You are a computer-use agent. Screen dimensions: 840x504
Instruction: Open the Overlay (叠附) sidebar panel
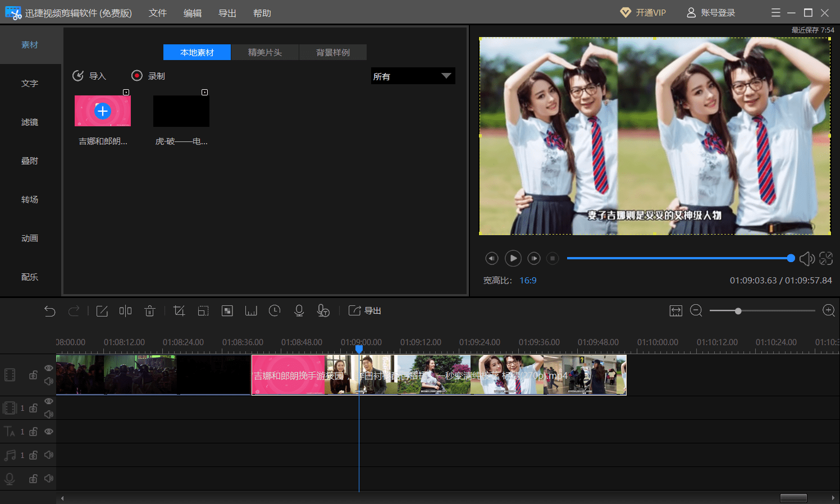(30, 161)
